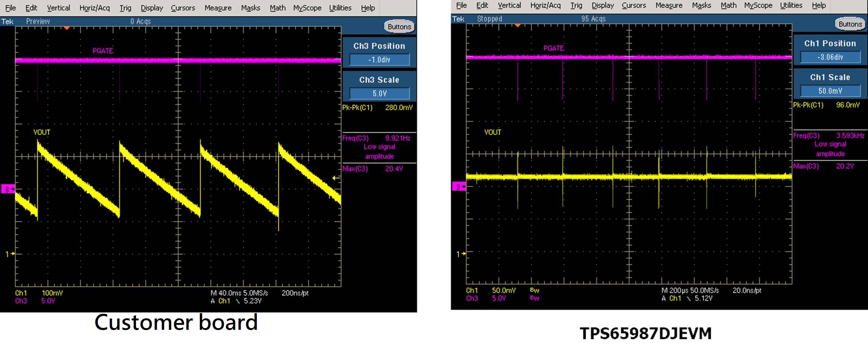
Task: Open Utilities menu in TPS65987DJEVM scope
Action: click(x=791, y=5)
